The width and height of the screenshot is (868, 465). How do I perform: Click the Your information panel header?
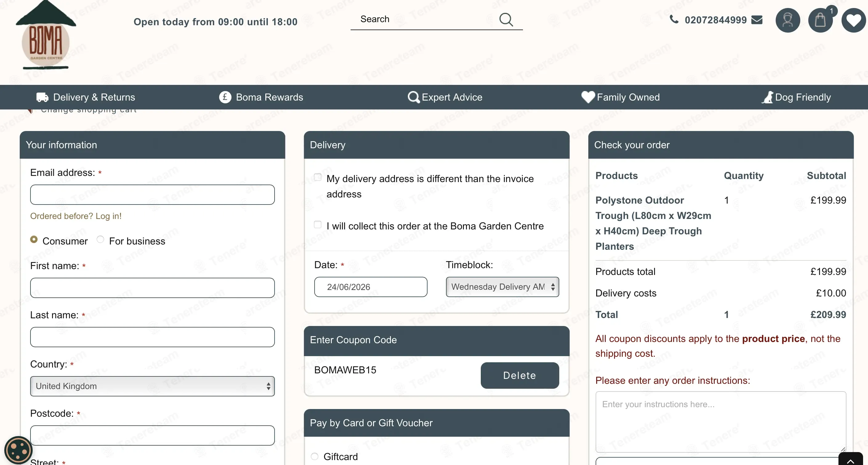pos(152,145)
